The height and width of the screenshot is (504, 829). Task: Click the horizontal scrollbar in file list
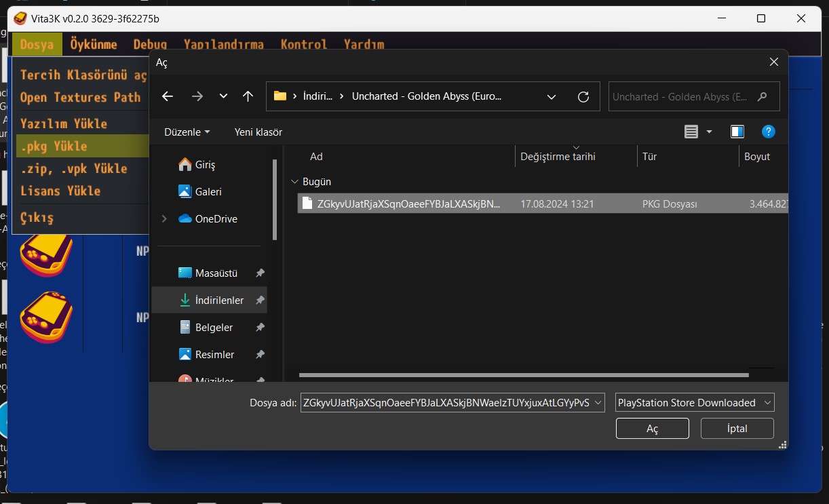pyautogui.click(x=522, y=374)
